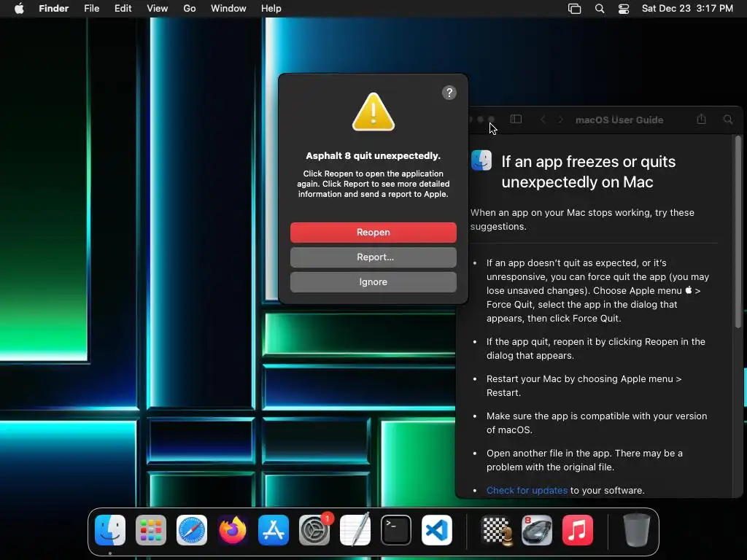Click the yellow warning triangle icon
The height and width of the screenshot is (560, 747).
coord(373,112)
